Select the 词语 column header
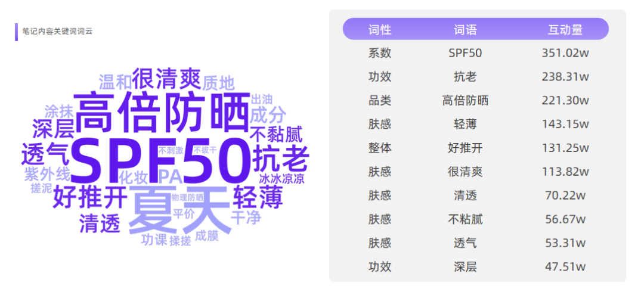Image resolution: width=644 pixels, height=295 pixels. point(465,30)
